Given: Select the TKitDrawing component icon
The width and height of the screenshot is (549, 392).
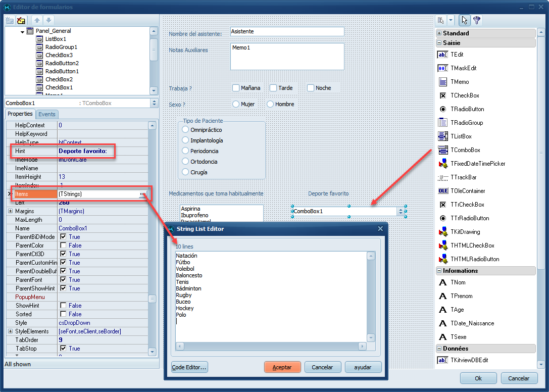Looking at the screenshot, I should tap(443, 232).
